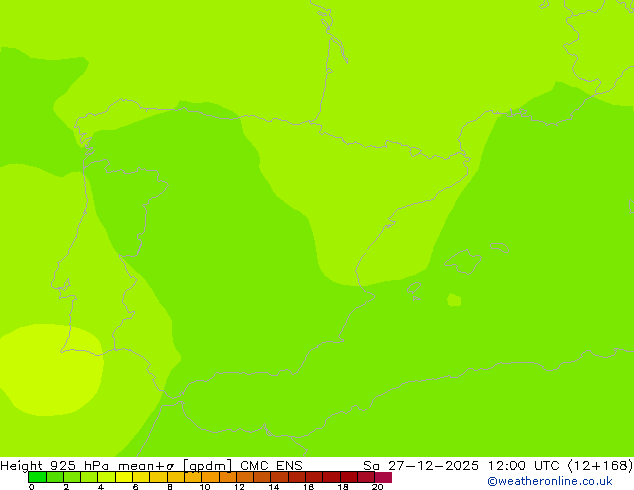Select the 16–17 gpdm legend swatch
Screen dimensions: 634x490
(x=314, y=477)
